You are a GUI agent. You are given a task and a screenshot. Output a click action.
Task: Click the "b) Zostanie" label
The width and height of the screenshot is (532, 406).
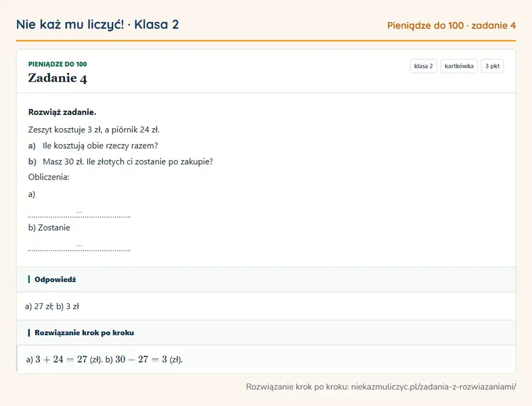click(49, 228)
